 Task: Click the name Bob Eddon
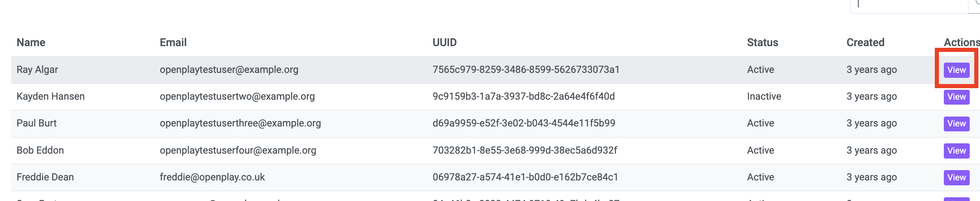click(40, 150)
